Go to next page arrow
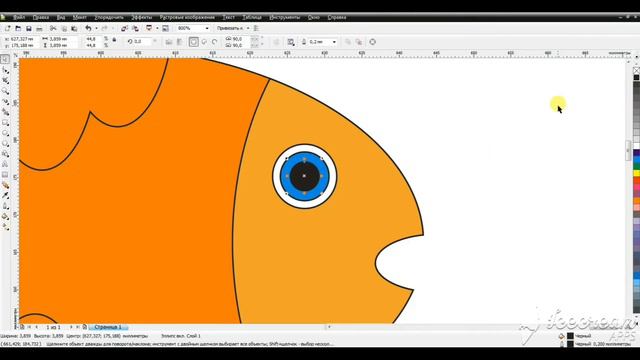The image size is (640, 360). pyautogui.click(x=71, y=327)
